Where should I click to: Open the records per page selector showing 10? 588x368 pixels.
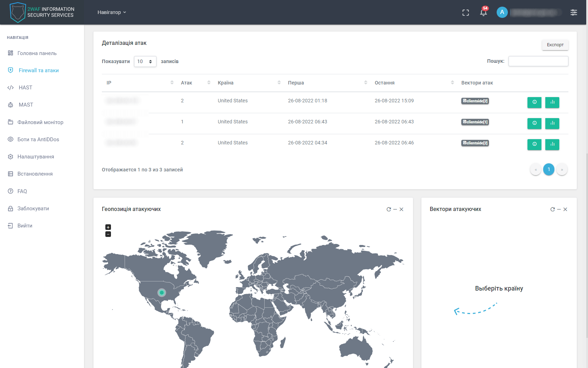(145, 61)
